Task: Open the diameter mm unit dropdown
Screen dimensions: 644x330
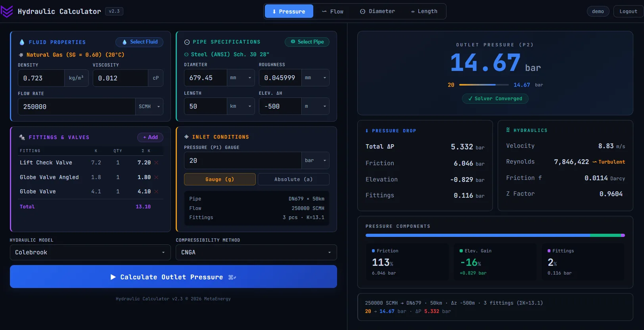Action: (241, 78)
